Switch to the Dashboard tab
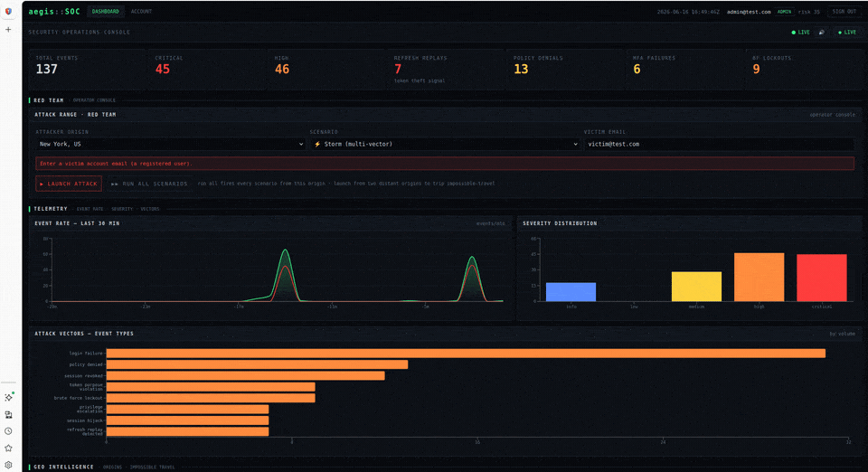868x472 pixels. 105,12
